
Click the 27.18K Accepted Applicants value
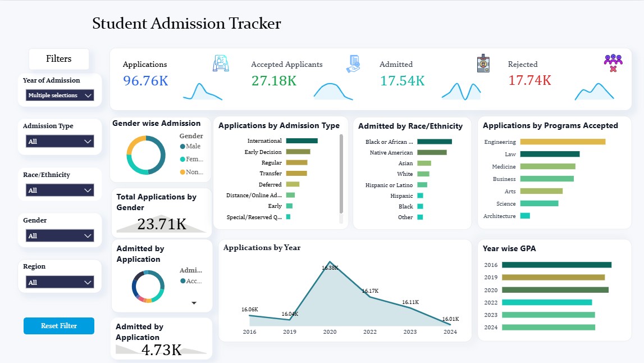coord(274,80)
